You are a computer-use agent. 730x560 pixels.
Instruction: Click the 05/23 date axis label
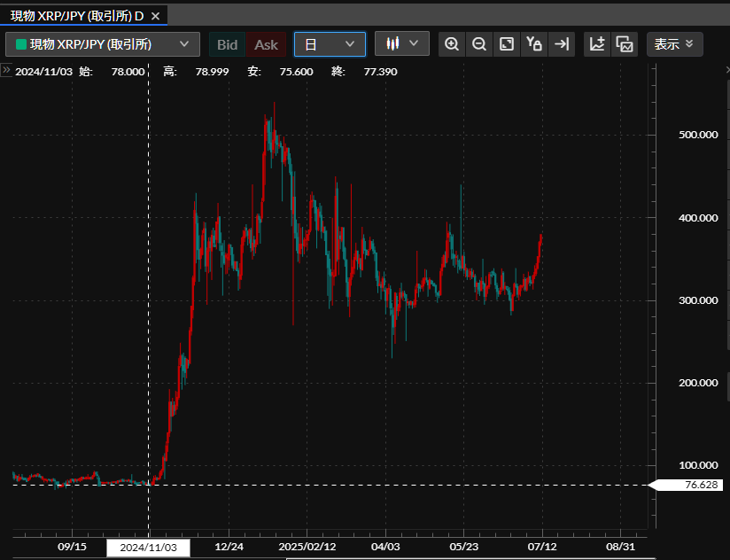[463, 547]
